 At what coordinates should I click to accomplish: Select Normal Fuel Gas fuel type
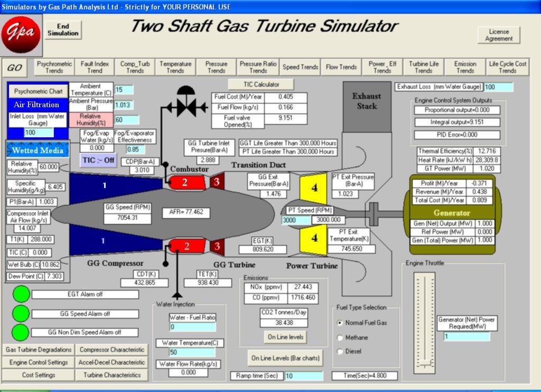(340, 323)
